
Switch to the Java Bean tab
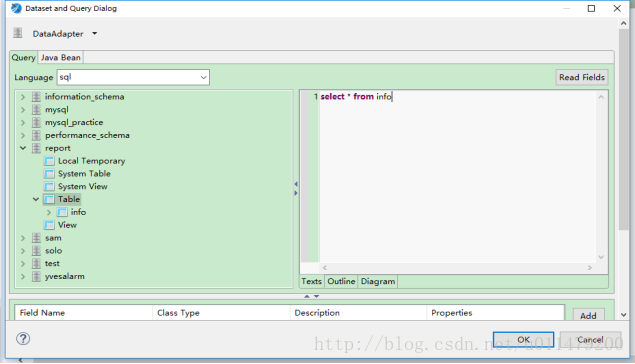60,57
